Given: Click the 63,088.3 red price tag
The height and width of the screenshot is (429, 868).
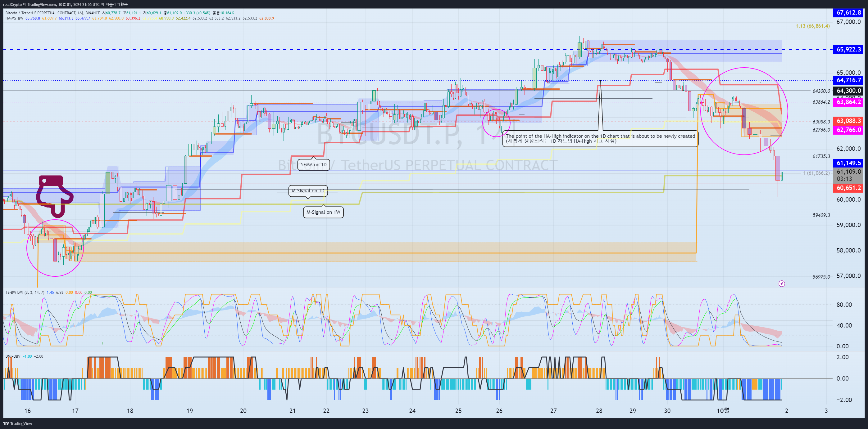Looking at the screenshot, I should click(x=848, y=121).
